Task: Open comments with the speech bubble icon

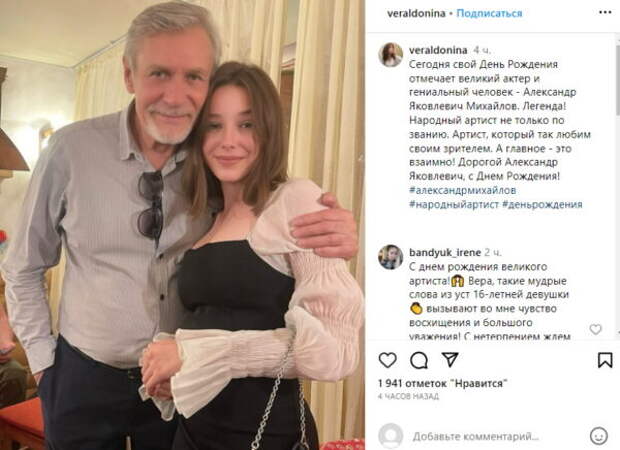Action: (419, 360)
